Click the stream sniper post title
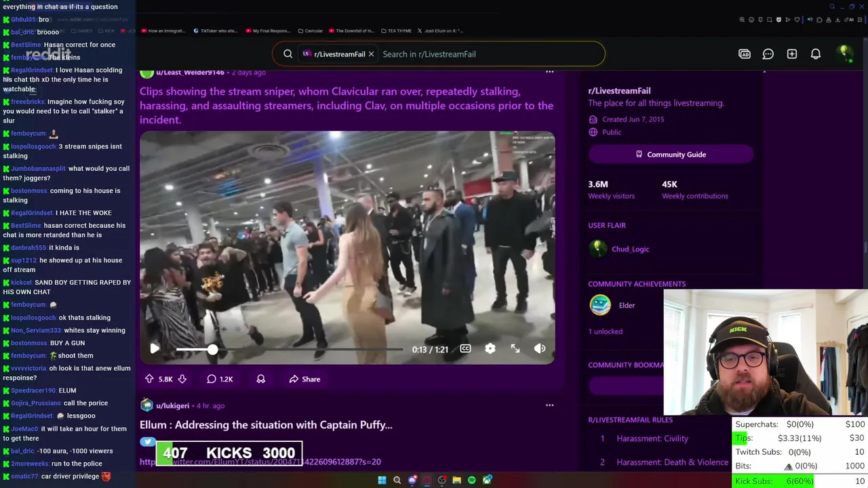The width and height of the screenshot is (868, 488). tap(347, 106)
